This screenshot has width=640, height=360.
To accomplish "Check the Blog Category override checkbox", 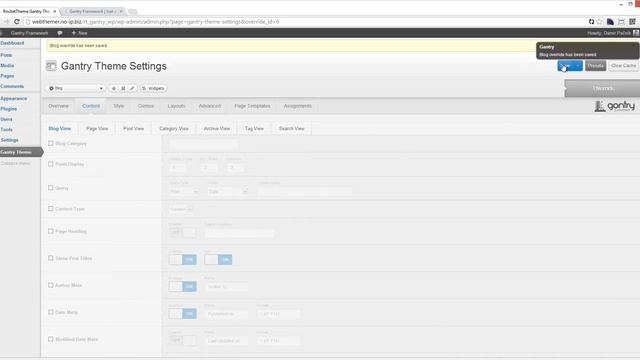I will coord(51,143).
